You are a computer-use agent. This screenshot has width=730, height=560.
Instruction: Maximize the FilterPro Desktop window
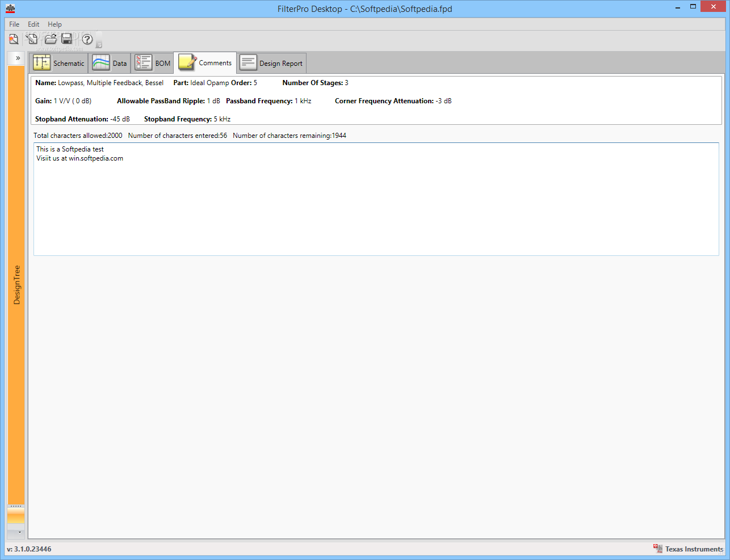coord(693,7)
